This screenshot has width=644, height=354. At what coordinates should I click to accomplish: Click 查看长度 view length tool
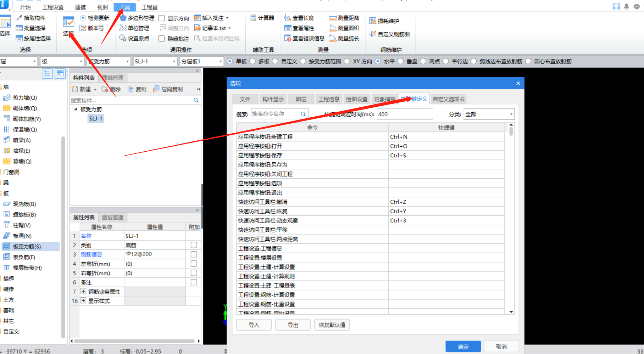tap(299, 18)
